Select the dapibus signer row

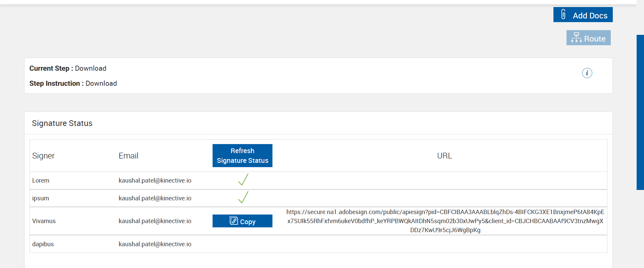click(x=43, y=244)
